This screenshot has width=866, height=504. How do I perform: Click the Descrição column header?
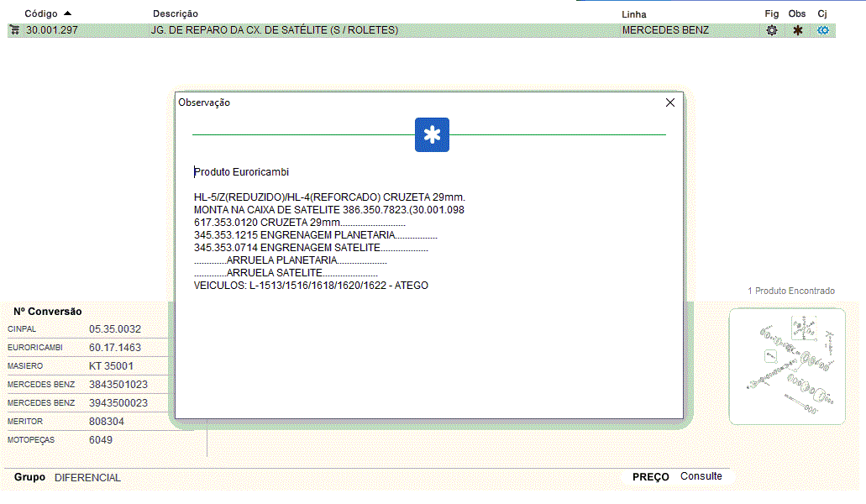point(176,14)
